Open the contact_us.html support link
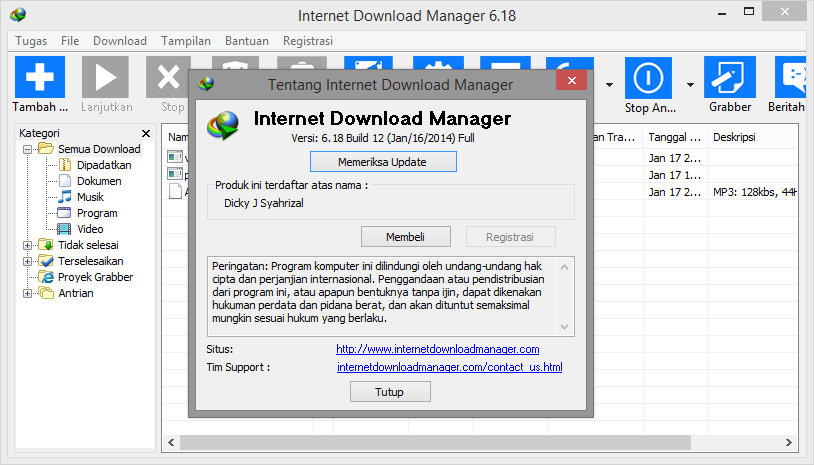The image size is (814, 465). point(450,367)
